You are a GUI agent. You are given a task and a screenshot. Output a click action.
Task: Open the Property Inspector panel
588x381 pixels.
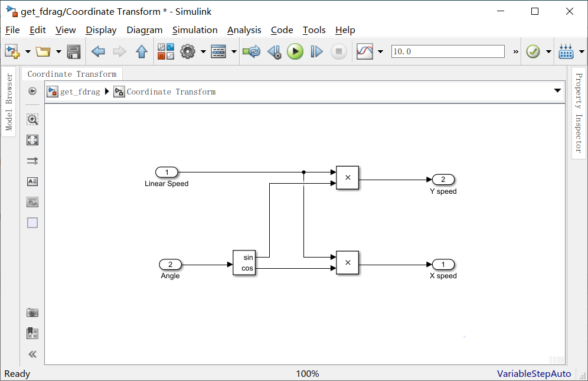click(x=578, y=118)
